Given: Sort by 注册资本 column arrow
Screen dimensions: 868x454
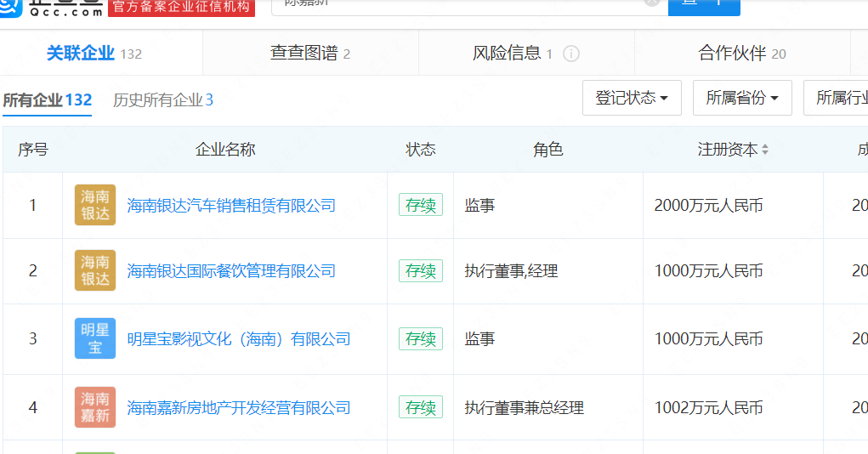Looking at the screenshot, I should pos(765,150).
